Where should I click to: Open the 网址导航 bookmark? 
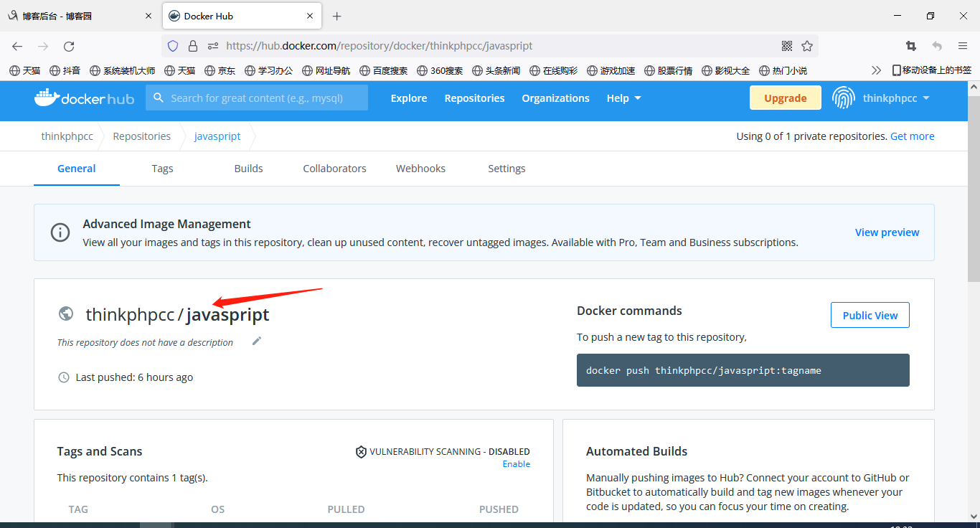326,70
